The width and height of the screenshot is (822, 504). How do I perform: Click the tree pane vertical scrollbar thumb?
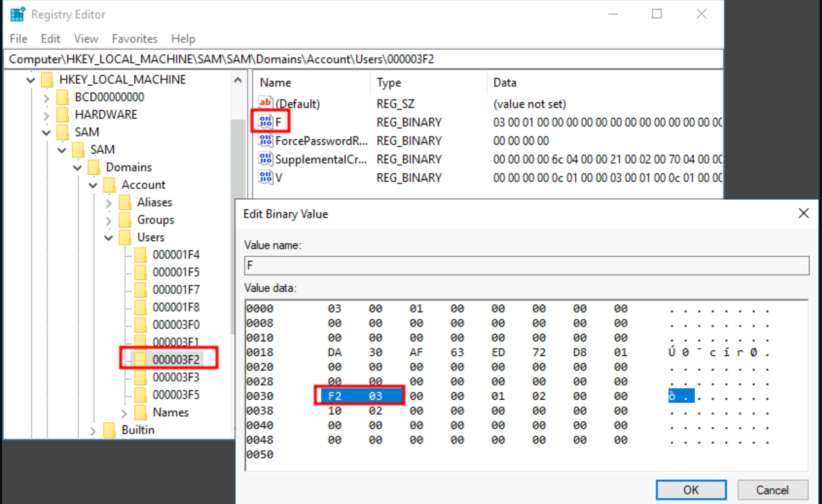tap(238, 227)
